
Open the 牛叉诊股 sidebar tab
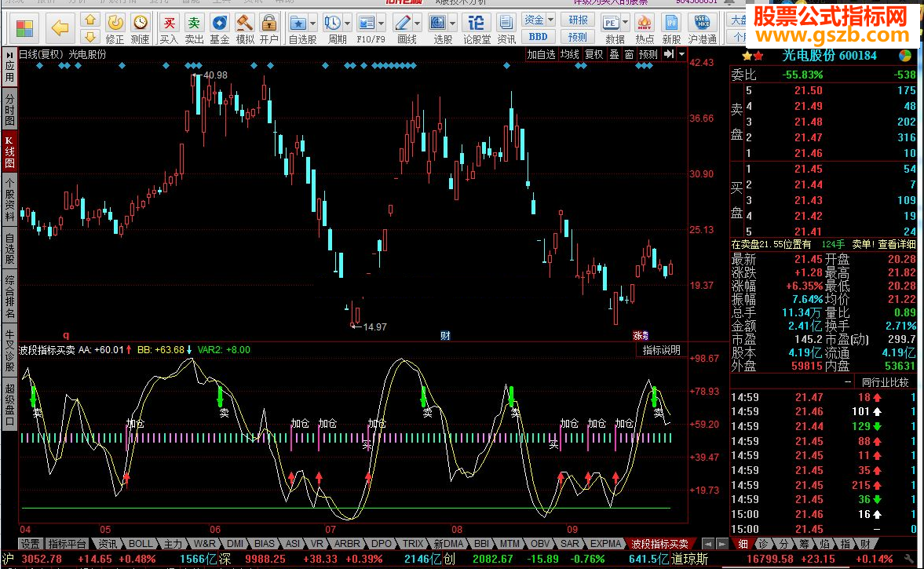(9, 351)
